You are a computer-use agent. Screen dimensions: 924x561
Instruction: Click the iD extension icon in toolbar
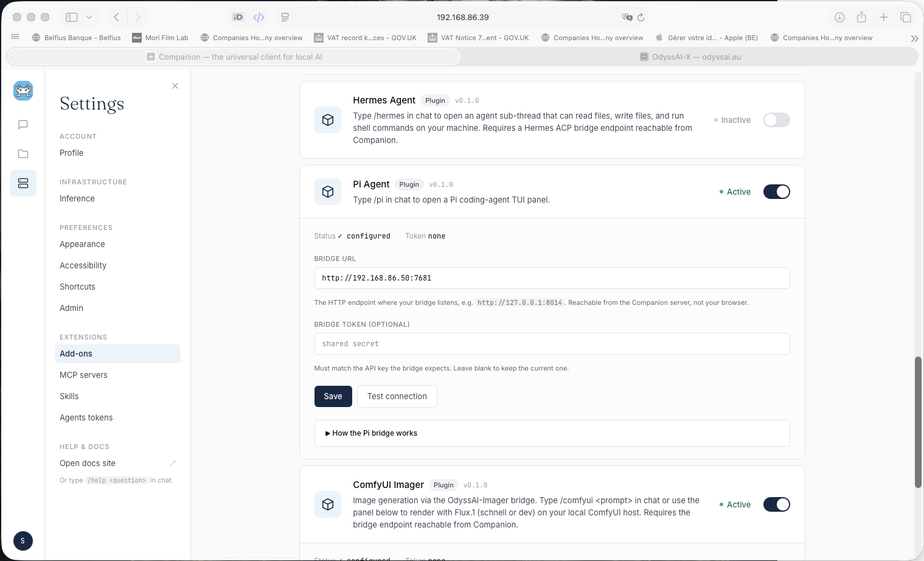pyautogui.click(x=238, y=17)
